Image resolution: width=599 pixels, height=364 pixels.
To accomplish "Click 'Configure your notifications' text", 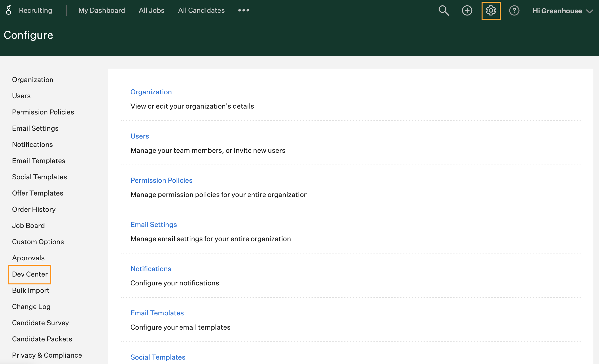I will [x=174, y=283].
